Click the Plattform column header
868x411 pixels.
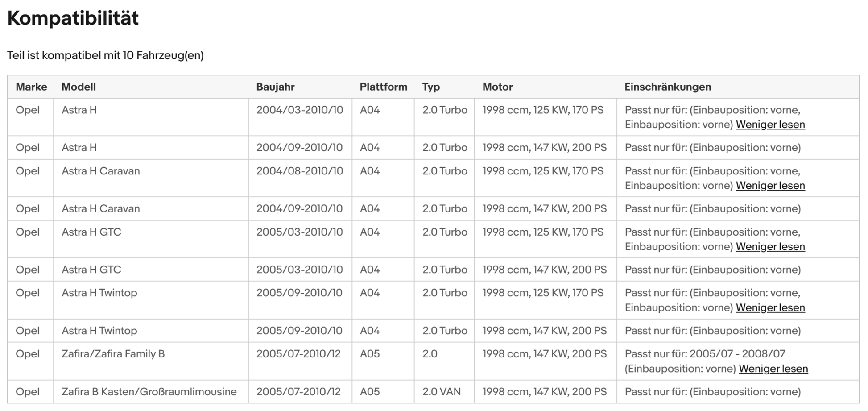coord(383,87)
